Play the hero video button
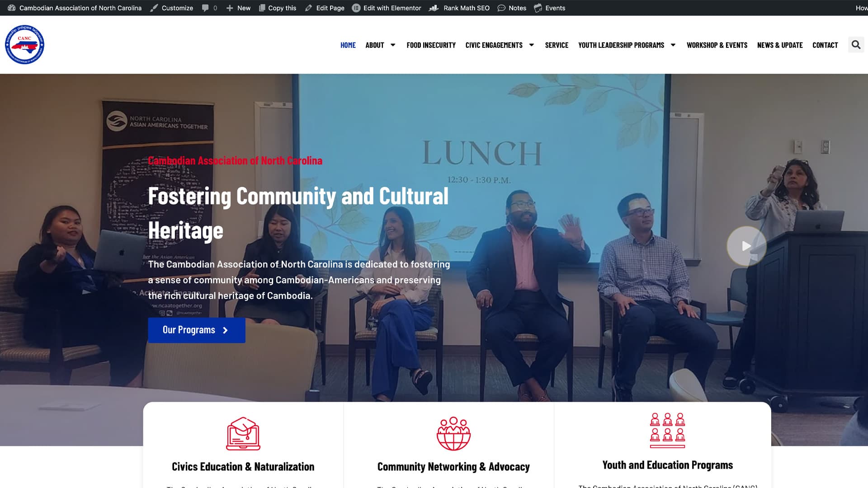 click(746, 246)
